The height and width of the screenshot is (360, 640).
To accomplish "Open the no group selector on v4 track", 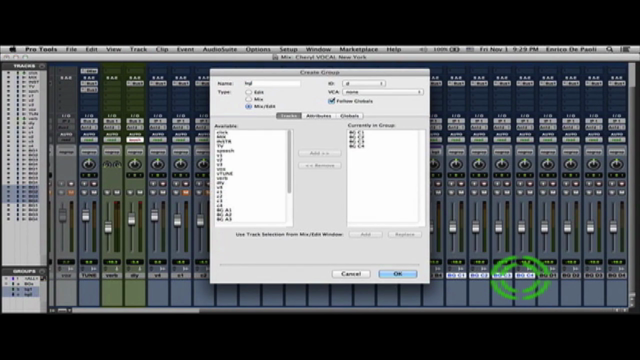I will pyautogui.click(x=158, y=152).
